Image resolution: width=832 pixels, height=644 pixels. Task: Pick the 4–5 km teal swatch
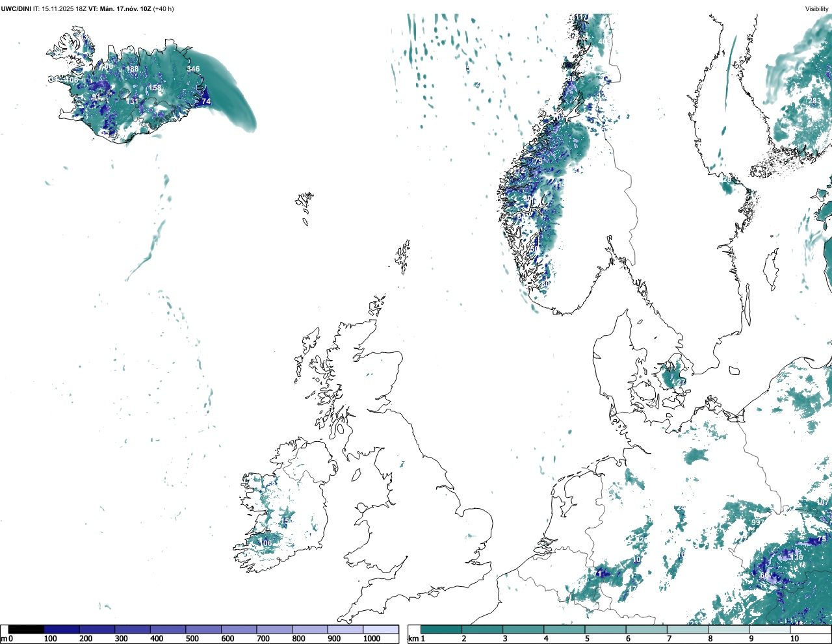coord(564,629)
